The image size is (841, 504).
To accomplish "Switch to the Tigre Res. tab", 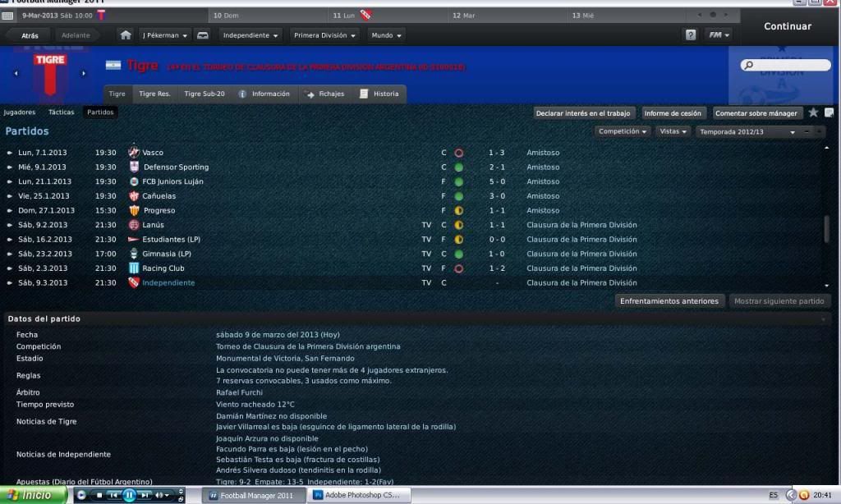I will [x=154, y=94].
